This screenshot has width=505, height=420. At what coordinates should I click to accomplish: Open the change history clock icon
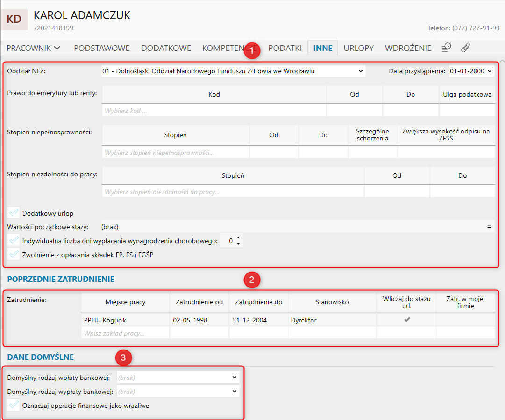point(447,48)
